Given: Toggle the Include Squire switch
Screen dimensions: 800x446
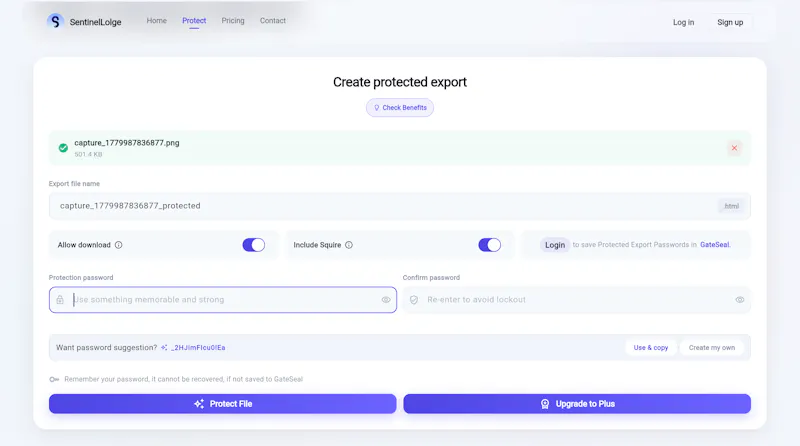Looking at the screenshot, I should point(489,245).
